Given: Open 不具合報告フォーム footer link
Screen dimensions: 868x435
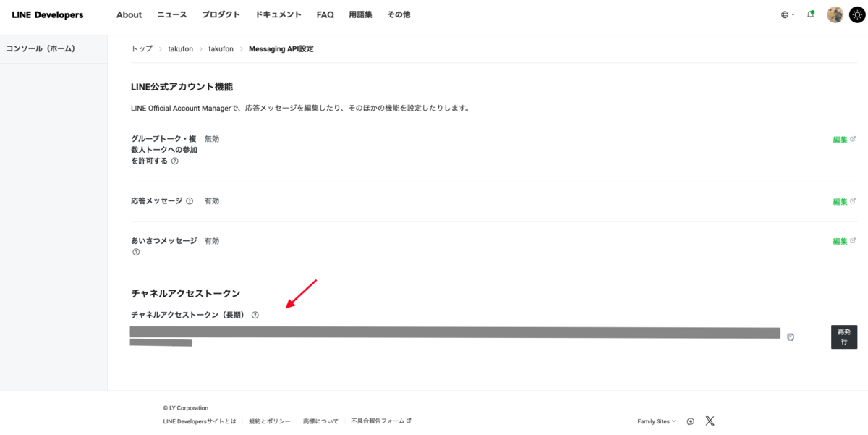Looking at the screenshot, I should pos(381,421).
